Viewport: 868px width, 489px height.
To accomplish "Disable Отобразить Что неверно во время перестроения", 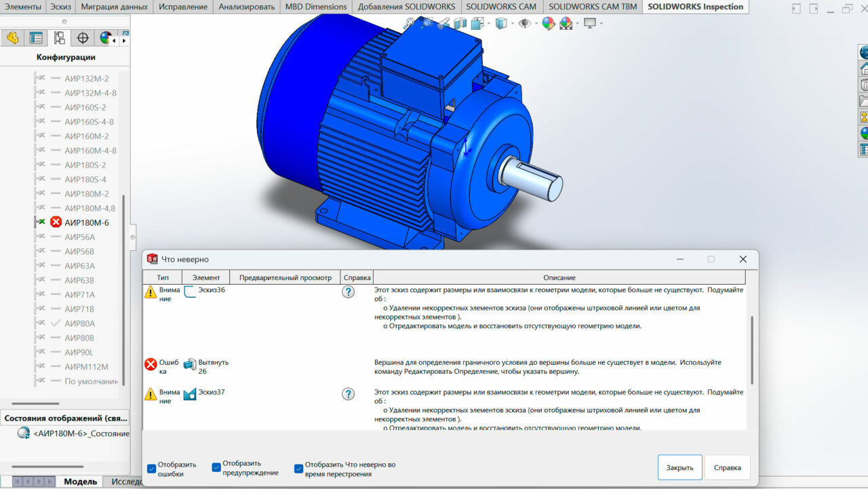I will tap(298, 469).
